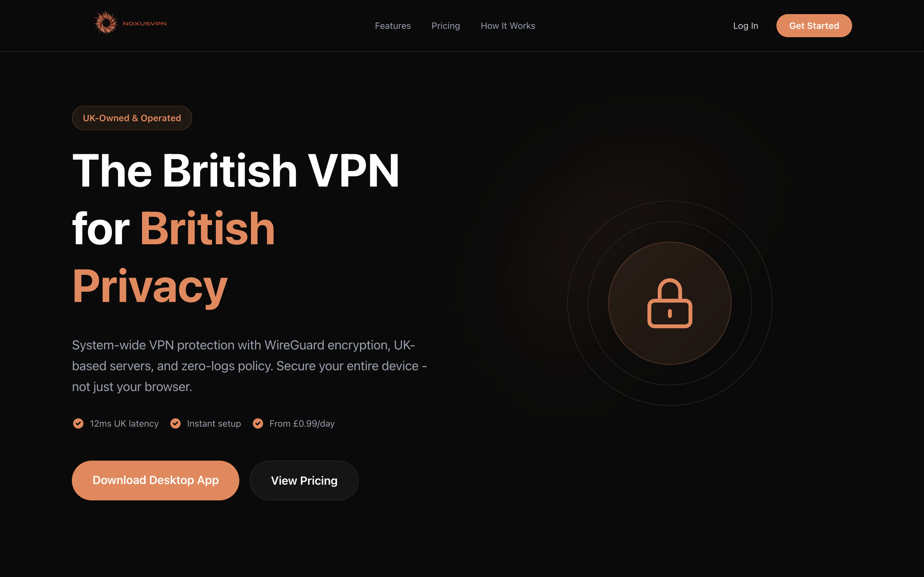The image size is (924, 577).
Task: Open the Features nav link
Action: coord(392,26)
